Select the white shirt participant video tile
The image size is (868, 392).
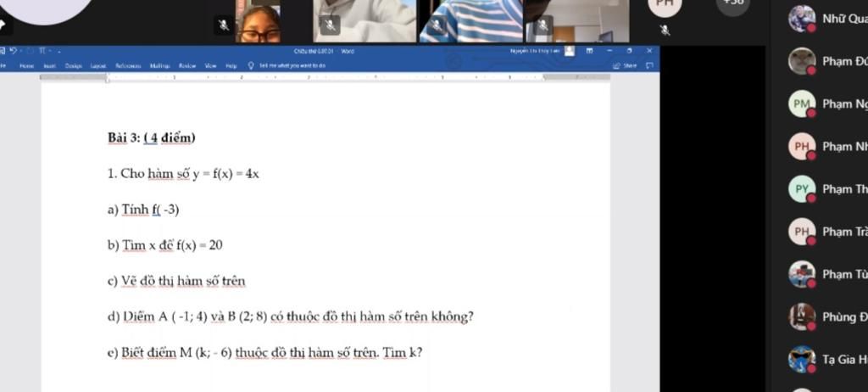click(x=364, y=21)
